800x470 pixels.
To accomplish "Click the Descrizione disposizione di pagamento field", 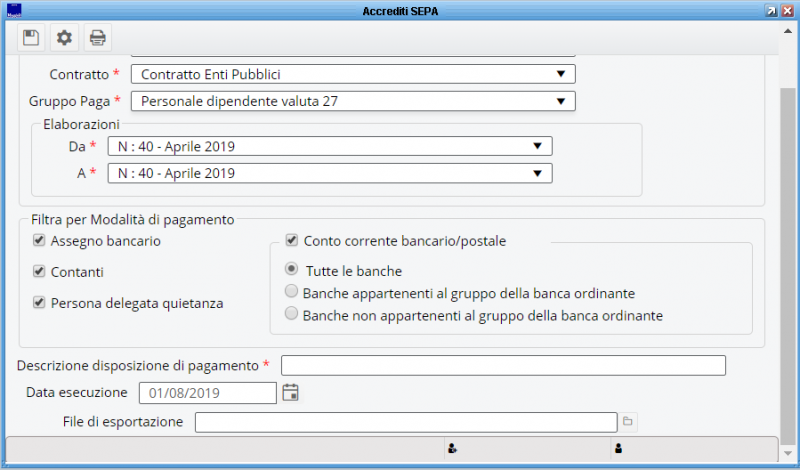I will [503, 364].
